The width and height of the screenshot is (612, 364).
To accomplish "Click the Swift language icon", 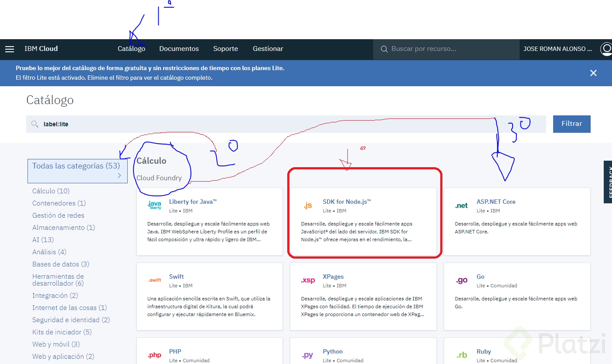I will (154, 280).
